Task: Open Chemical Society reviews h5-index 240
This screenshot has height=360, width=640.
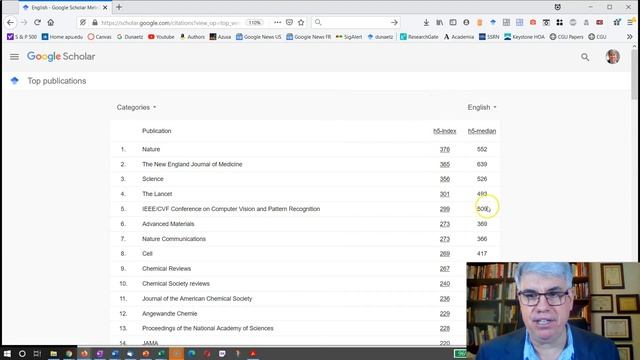Action: tap(444, 284)
